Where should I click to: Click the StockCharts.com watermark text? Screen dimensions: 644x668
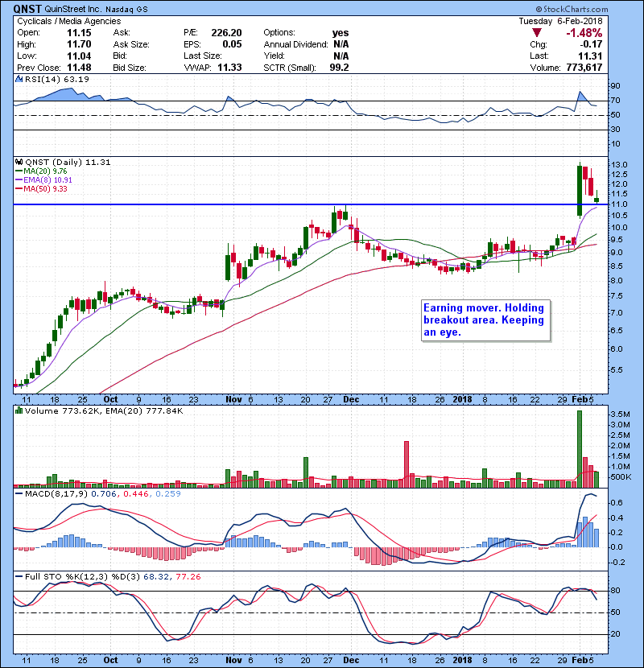572,9
